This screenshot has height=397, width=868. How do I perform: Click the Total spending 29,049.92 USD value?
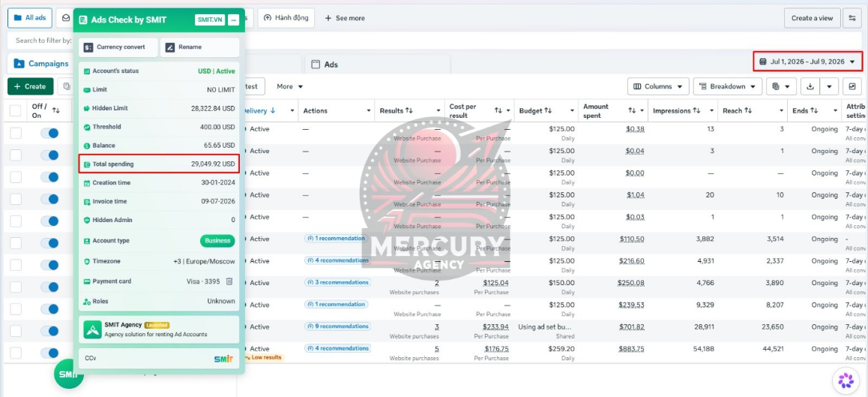[213, 164]
